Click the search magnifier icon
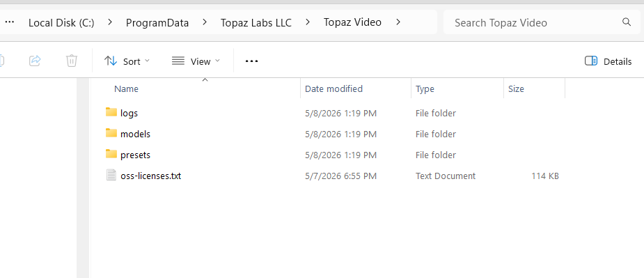The width and height of the screenshot is (644, 278). point(627,22)
